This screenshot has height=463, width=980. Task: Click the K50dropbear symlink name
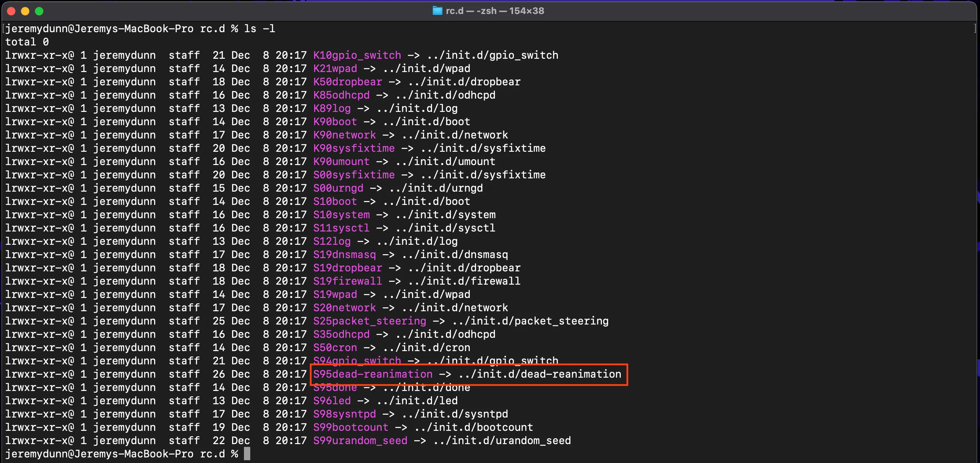pos(348,82)
